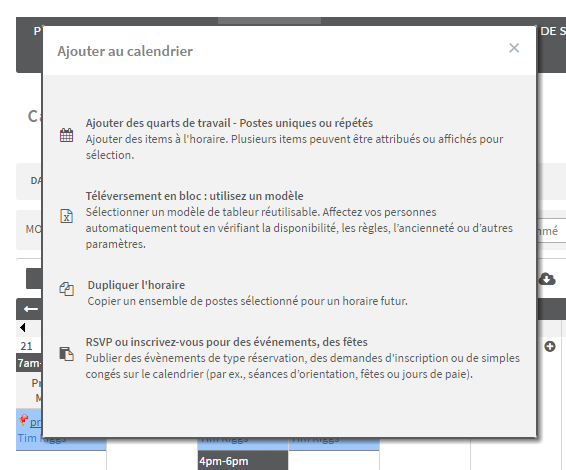Select Téléversement en bloc option
Image resolution: width=566 pixels, height=470 pixels.
pyautogui.click(x=194, y=196)
